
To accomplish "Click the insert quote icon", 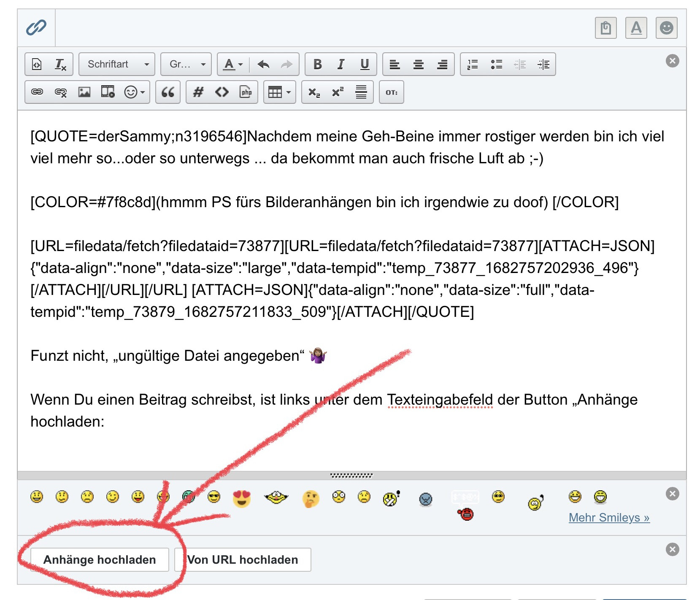I will pyautogui.click(x=168, y=92).
